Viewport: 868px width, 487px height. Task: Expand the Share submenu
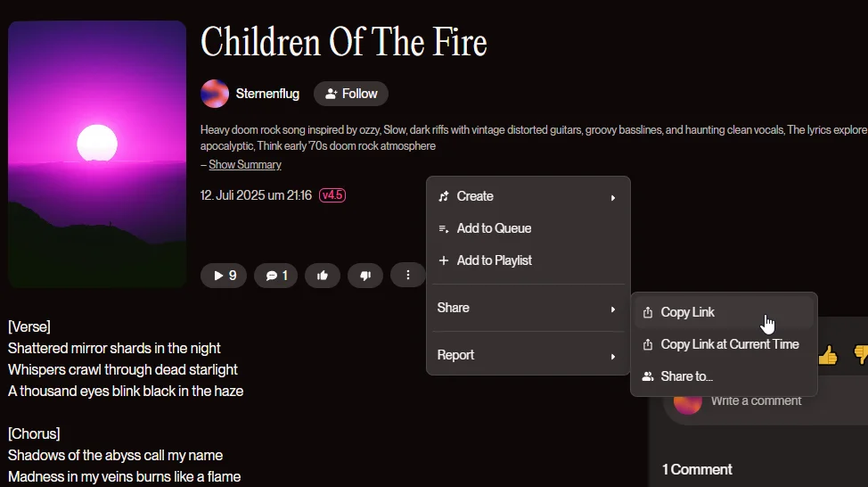click(528, 308)
